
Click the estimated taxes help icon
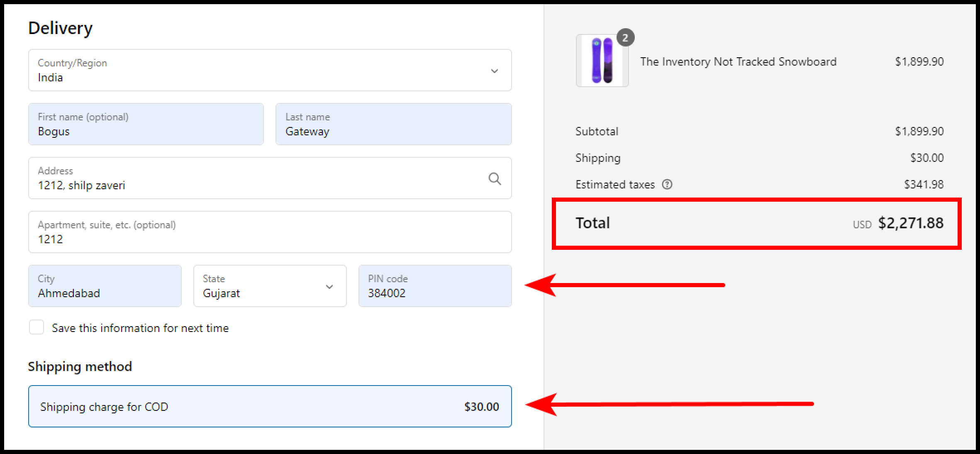[667, 184]
